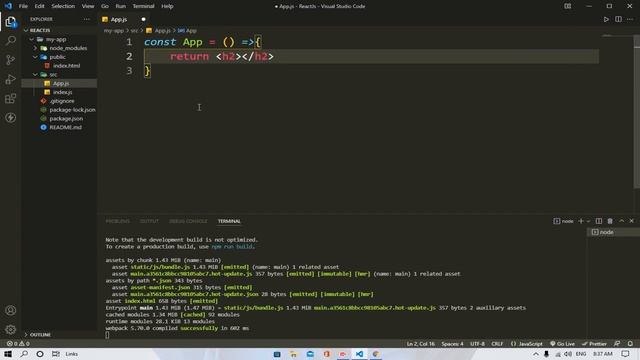Image resolution: width=640 pixels, height=360 pixels.
Task: Open the Windows Start menu
Action: tap(8, 354)
